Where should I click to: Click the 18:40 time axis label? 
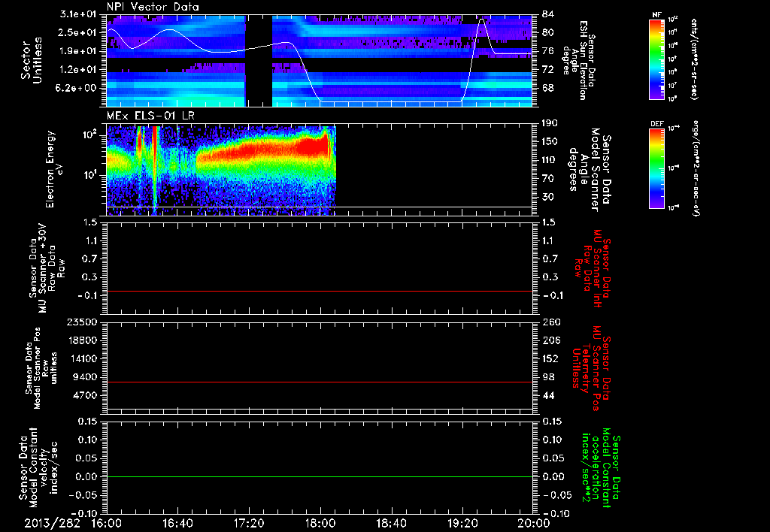tap(391, 523)
